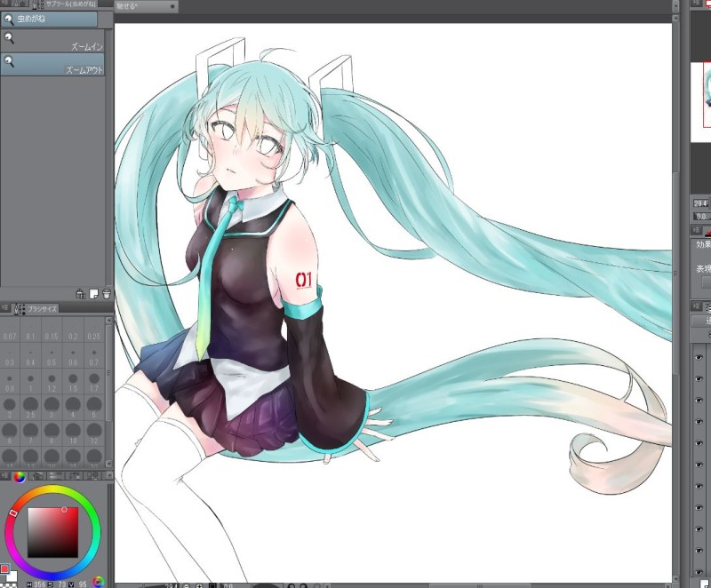Click the canvas vertical scrollbar thumb
The image size is (711, 588).
(675, 273)
